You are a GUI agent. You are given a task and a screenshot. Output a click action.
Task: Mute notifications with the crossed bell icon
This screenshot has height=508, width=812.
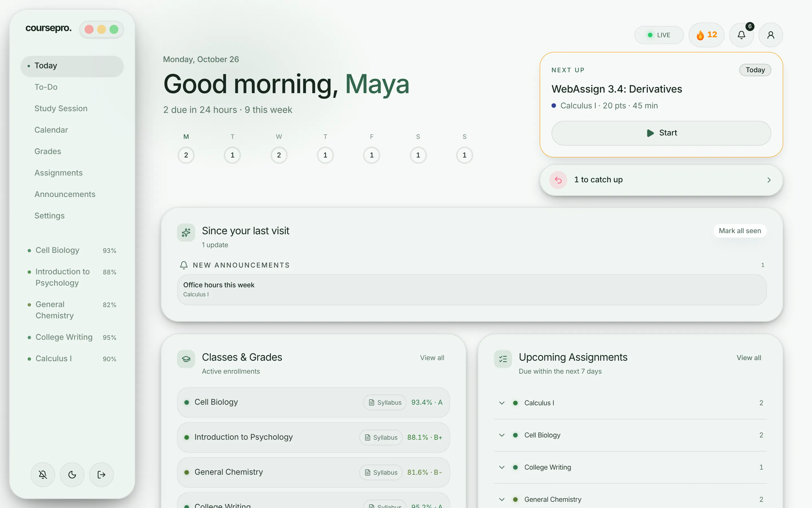43,474
